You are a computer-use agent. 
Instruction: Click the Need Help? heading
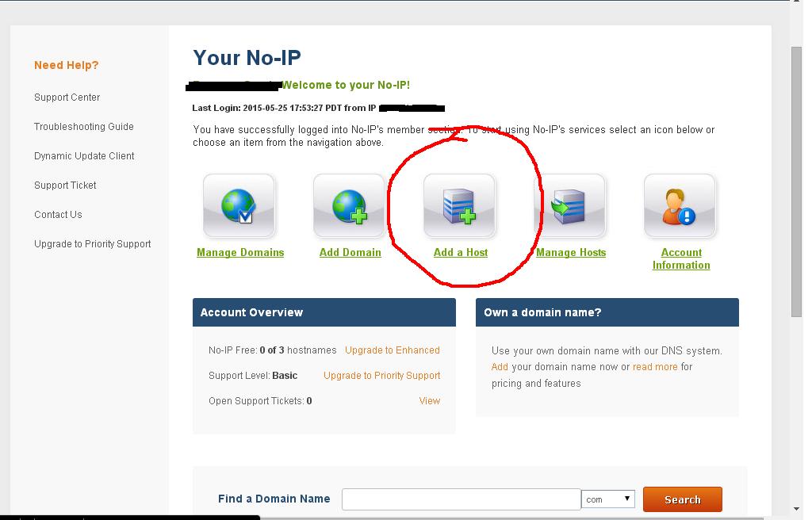[67, 65]
